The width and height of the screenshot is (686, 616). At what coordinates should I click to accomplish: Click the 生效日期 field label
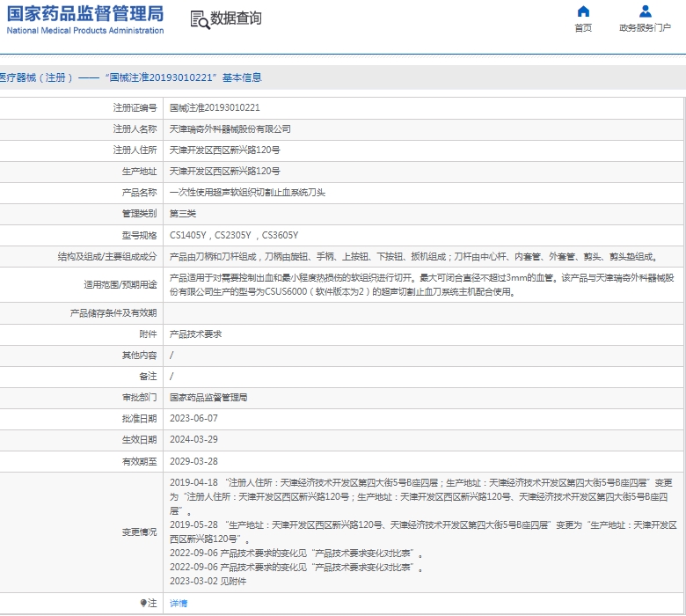pyautogui.click(x=139, y=440)
